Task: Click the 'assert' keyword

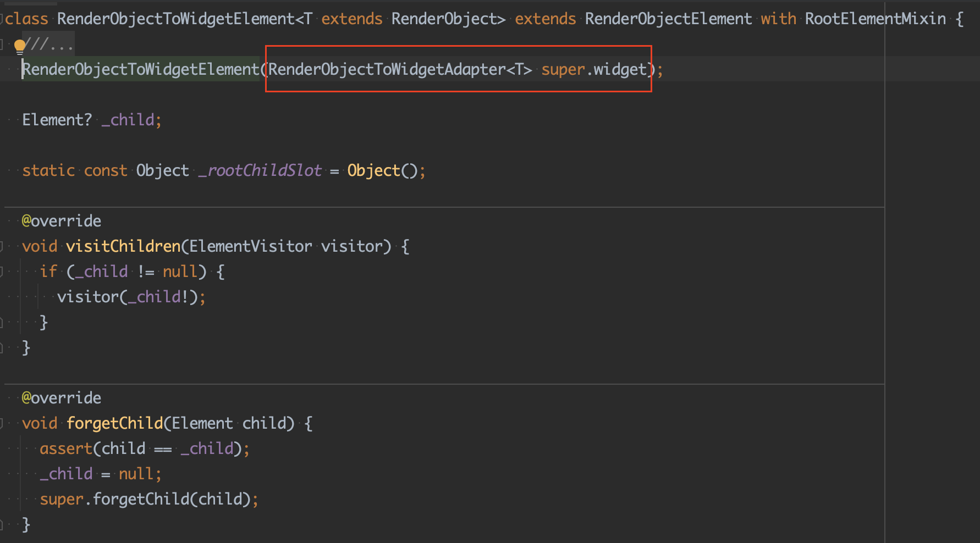Action: (66, 448)
